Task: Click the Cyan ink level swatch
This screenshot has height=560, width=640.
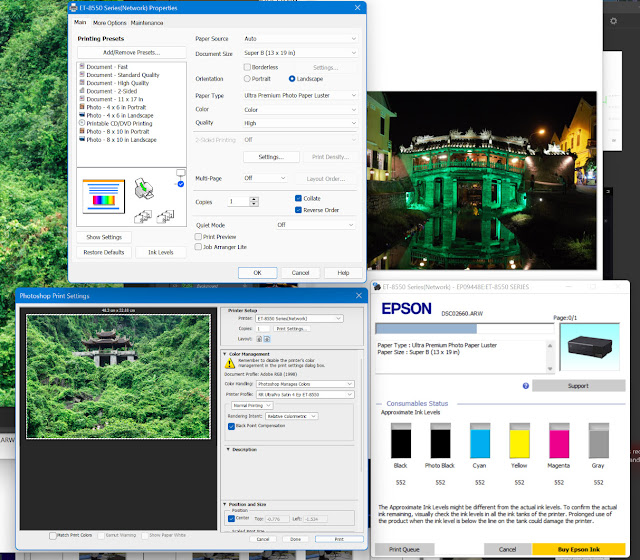Action: (480, 440)
